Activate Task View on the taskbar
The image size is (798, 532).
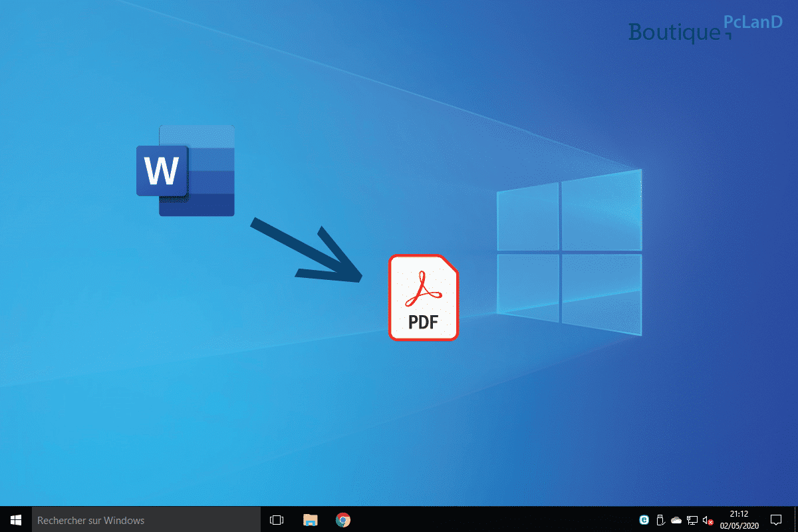pyautogui.click(x=277, y=519)
